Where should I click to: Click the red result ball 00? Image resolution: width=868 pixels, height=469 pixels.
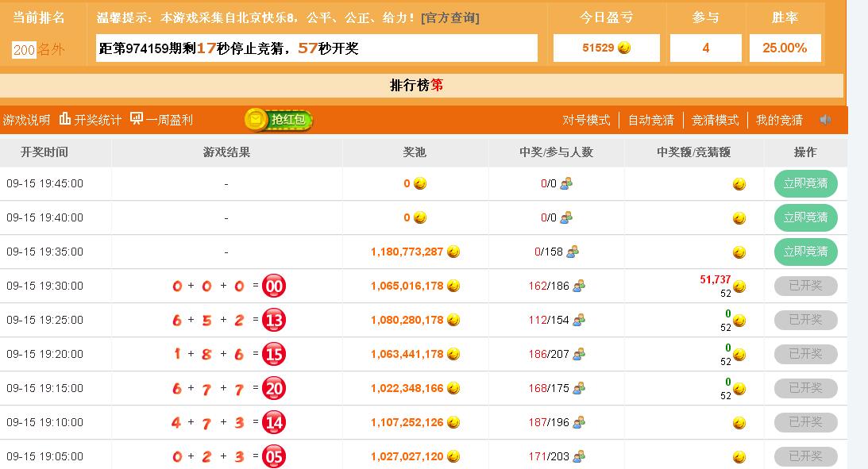[x=274, y=286]
